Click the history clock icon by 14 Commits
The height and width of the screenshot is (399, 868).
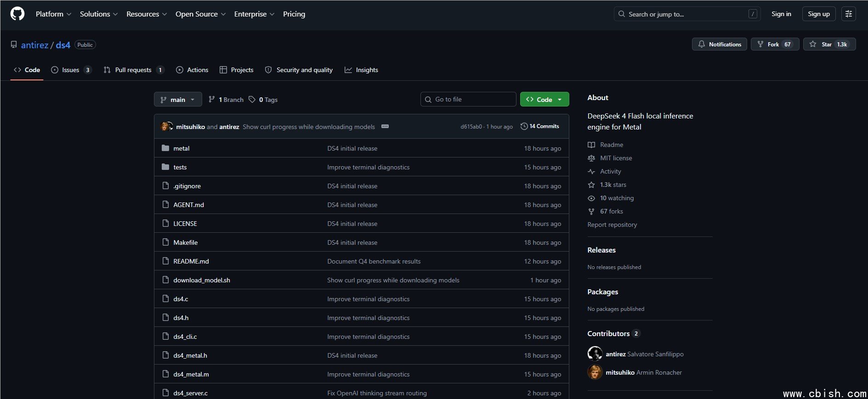tap(524, 126)
